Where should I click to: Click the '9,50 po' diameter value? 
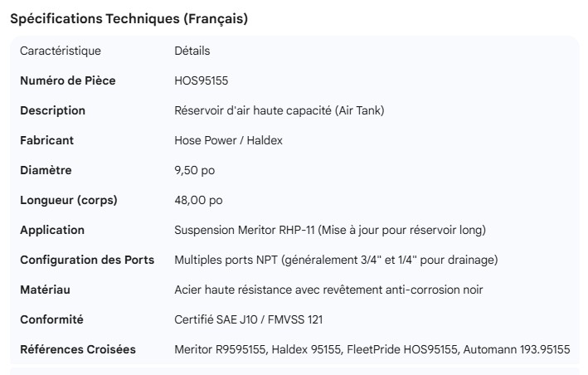coord(194,170)
